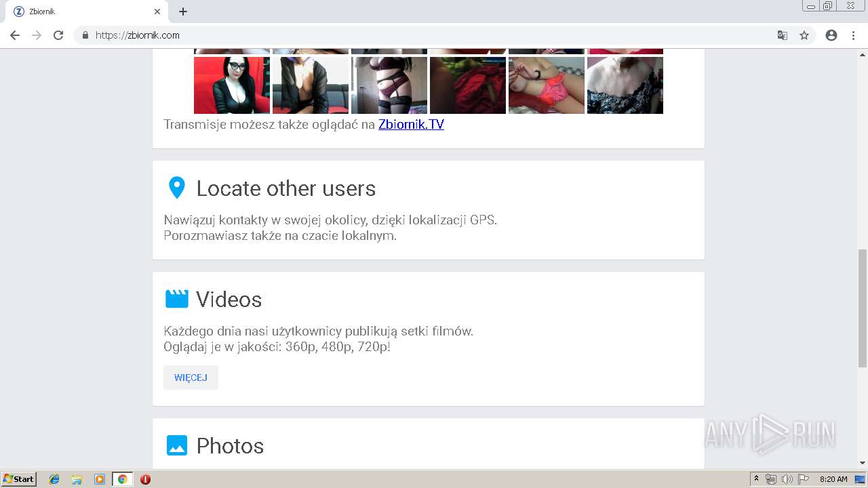View site security lock information
The width and height of the screenshot is (868, 488).
(85, 35)
